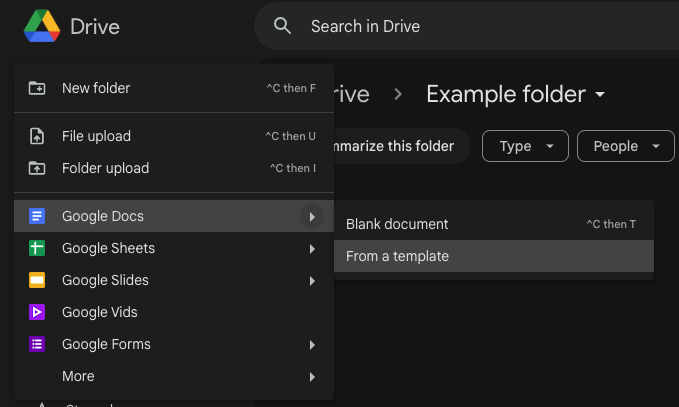Expand the More submenu arrow
This screenshot has height=407, width=679.
[312, 377]
